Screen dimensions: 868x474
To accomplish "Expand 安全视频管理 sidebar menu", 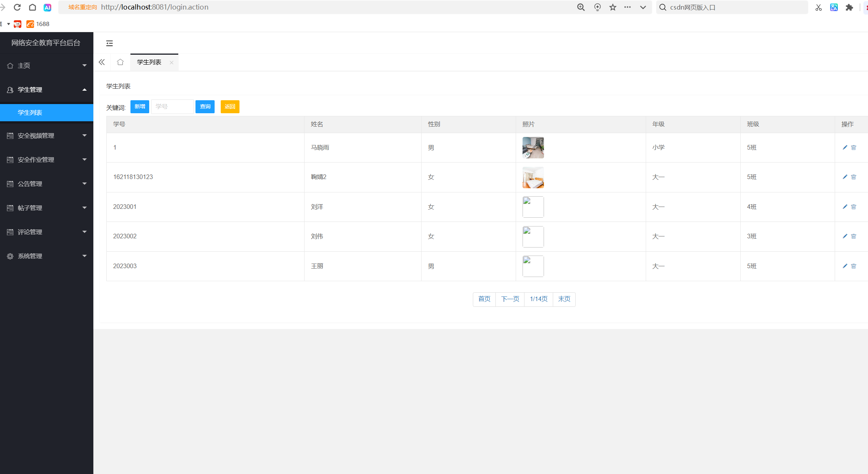I will [x=47, y=135].
